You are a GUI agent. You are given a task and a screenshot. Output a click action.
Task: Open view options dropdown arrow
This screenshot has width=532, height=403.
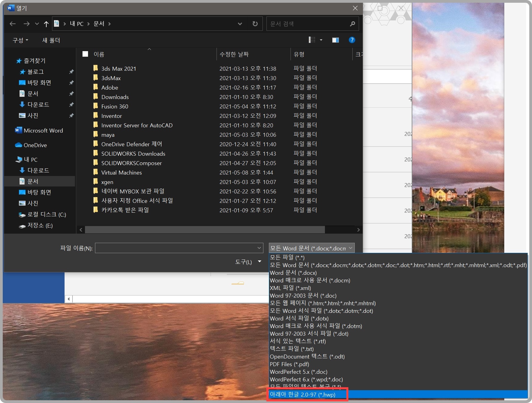point(321,40)
